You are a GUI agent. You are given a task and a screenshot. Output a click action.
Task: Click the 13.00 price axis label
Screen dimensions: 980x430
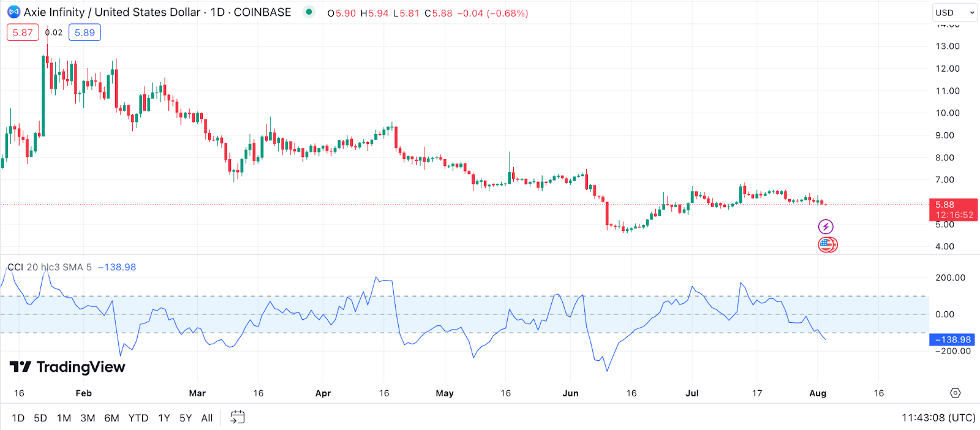[948, 46]
